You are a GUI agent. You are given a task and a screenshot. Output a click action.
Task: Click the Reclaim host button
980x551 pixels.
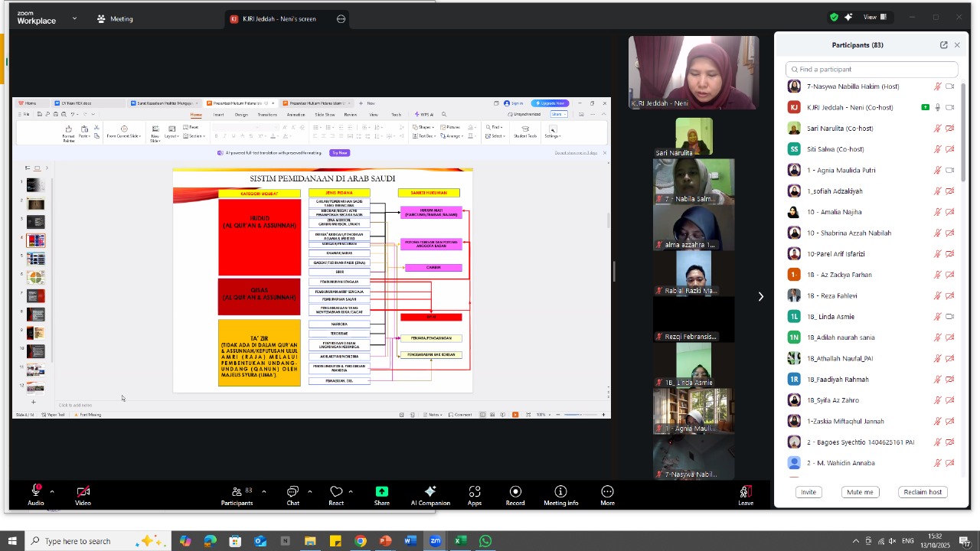(x=923, y=492)
